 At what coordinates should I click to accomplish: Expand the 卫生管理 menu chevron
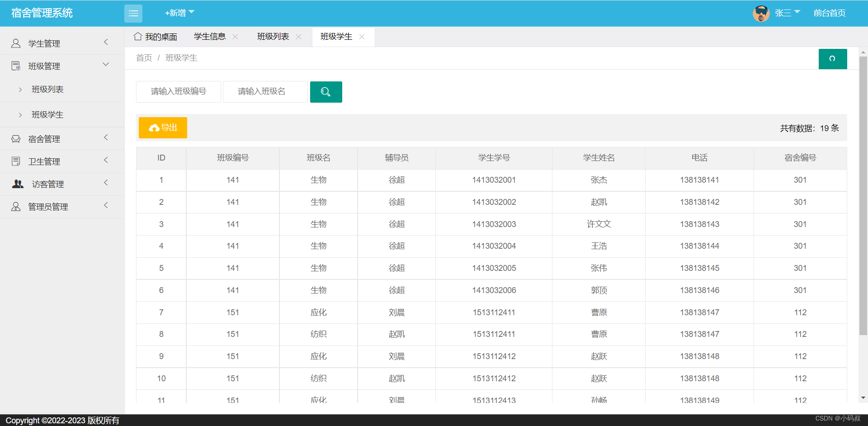106,160
